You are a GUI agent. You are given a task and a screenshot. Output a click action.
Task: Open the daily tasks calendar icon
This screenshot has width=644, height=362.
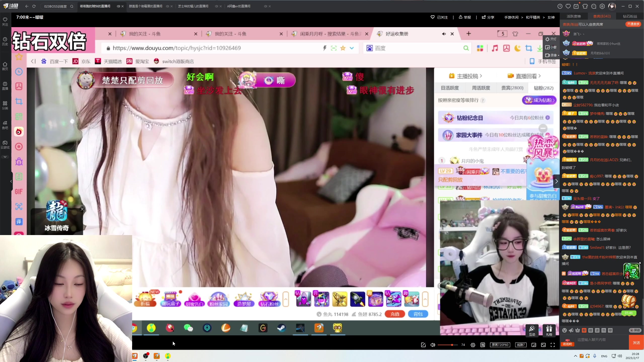576,6
